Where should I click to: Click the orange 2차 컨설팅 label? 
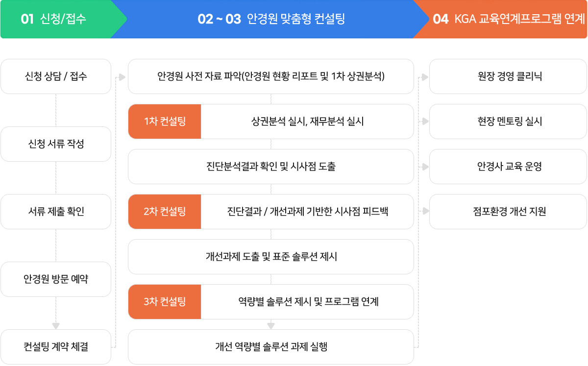tap(165, 212)
